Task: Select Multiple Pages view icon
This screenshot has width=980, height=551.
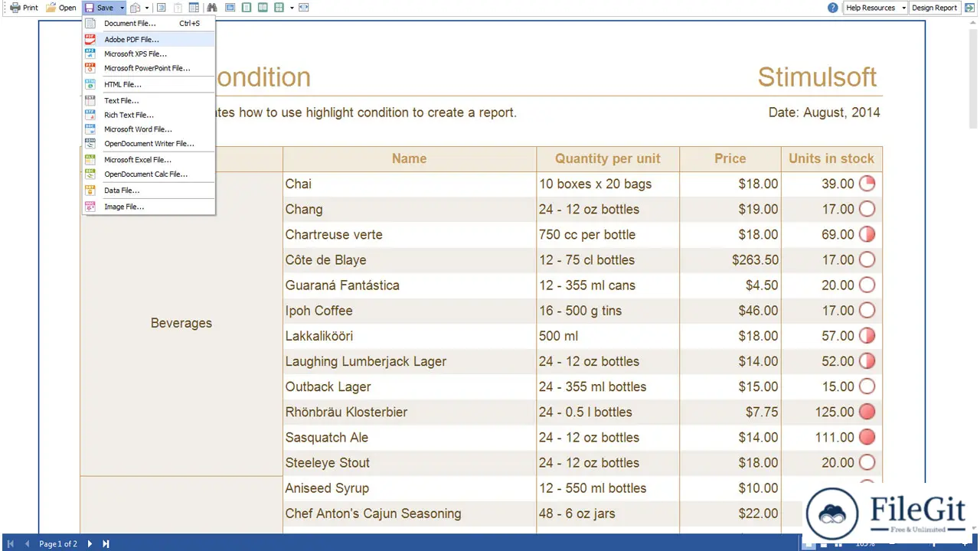Action: point(279,8)
